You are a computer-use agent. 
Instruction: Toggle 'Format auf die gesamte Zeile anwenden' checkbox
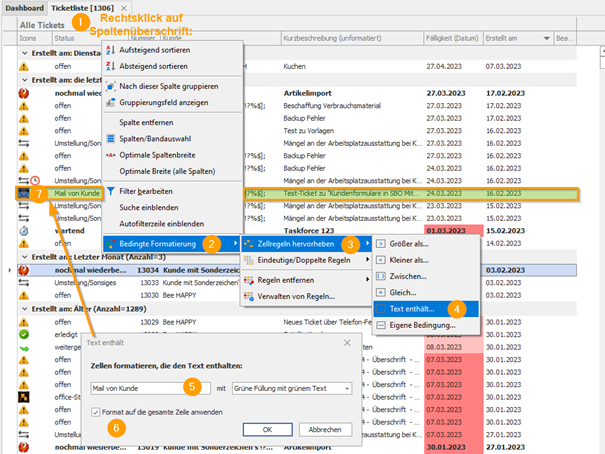[95, 412]
